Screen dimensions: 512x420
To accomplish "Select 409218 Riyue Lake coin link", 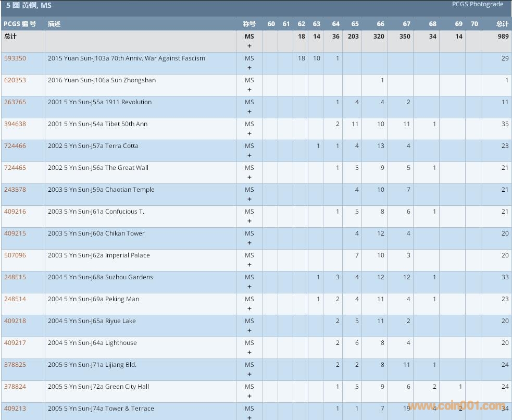I will 15,321.
